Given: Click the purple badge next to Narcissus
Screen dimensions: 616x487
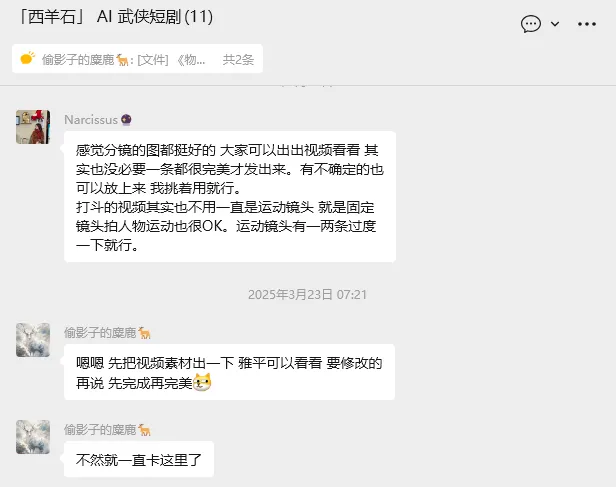Looking at the screenshot, I should (x=126, y=119).
